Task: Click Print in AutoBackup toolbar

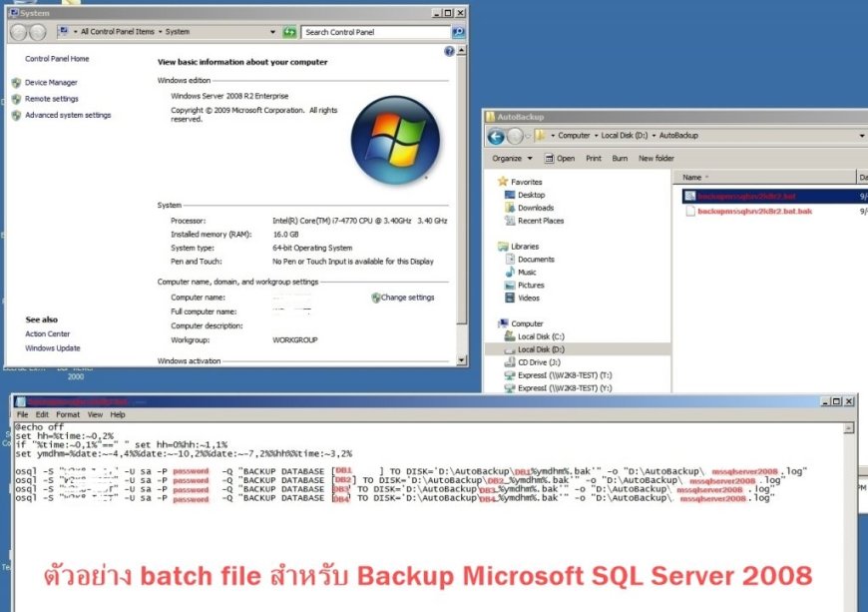Action: tap(594, 159)
